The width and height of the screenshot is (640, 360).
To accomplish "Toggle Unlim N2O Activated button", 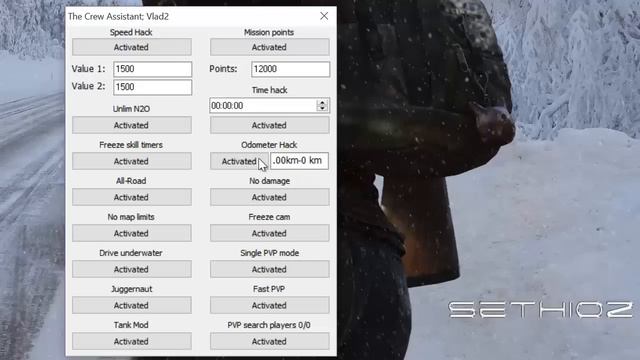I will pos(132,125).
